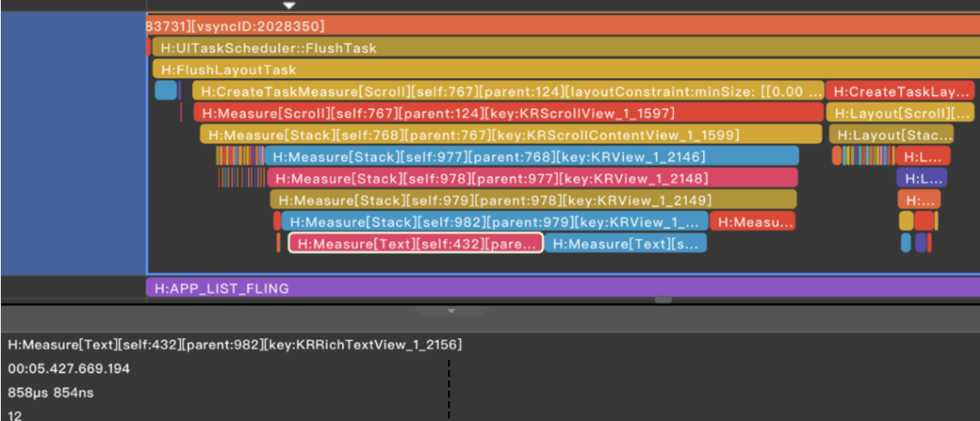Select the orange vsyncID:2028350 top slice
The image size is (980, 421).
[x=563, y=26]
